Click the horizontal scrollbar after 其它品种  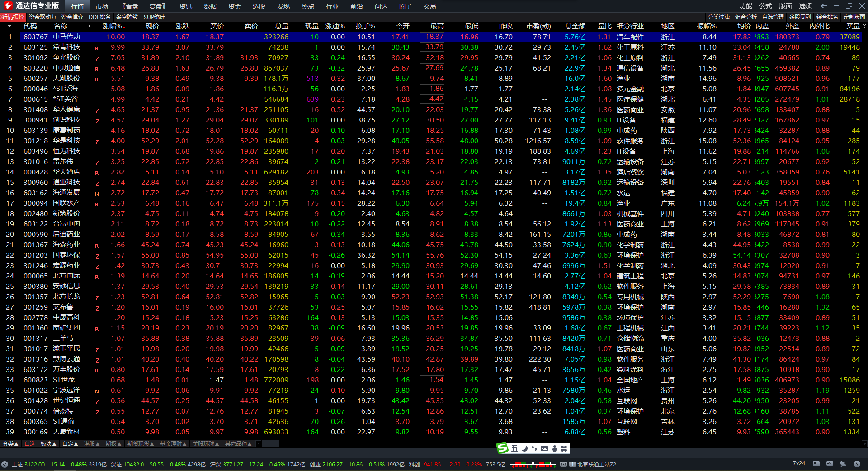tap(270, 444)
